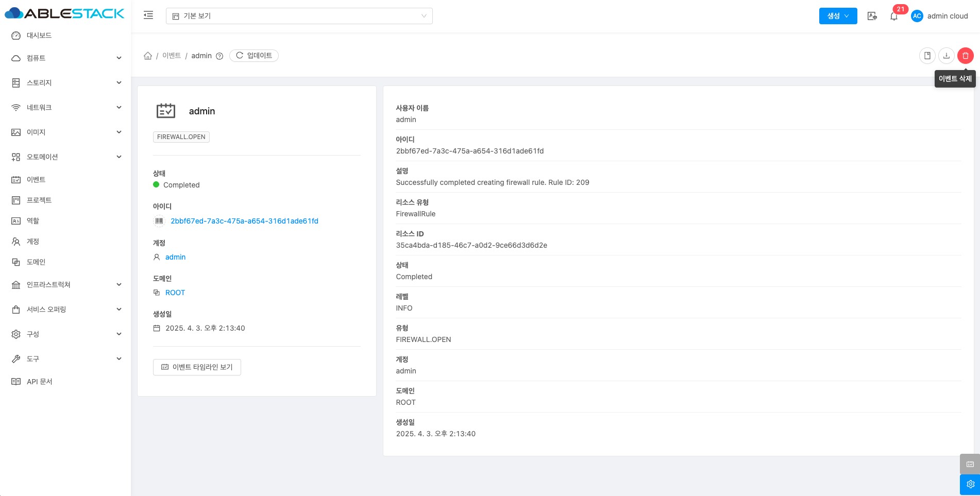Click the barcode icon beside event ID
980x496 pixels.
[159, 221]
